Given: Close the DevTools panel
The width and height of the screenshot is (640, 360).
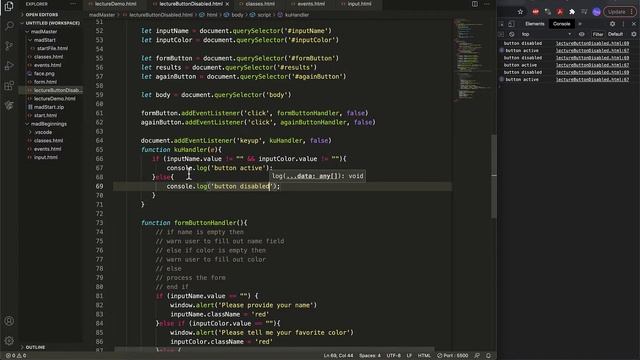Looking at the screenshot, I should [x=633, y=24].
